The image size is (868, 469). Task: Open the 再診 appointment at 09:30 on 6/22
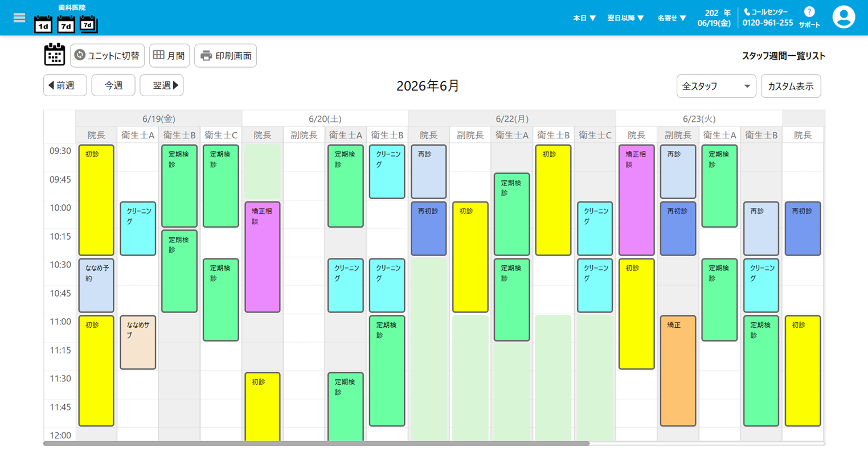pos(428,171)
